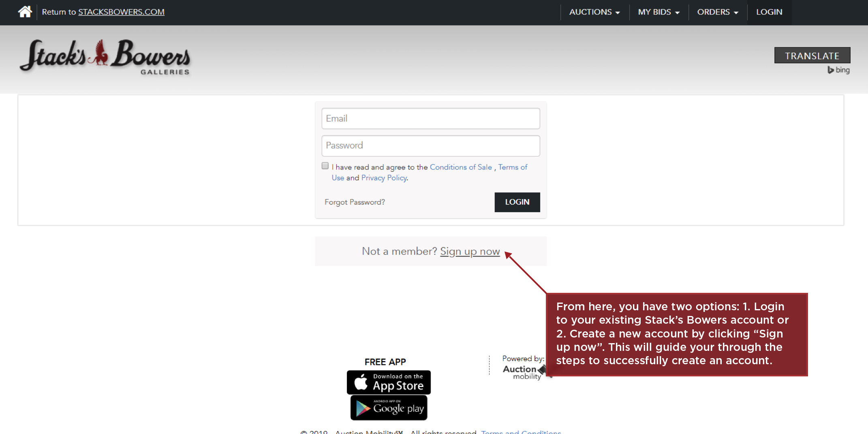Open the Privacy Policy link
Screen dimensions: 868x434
[384, 178]
